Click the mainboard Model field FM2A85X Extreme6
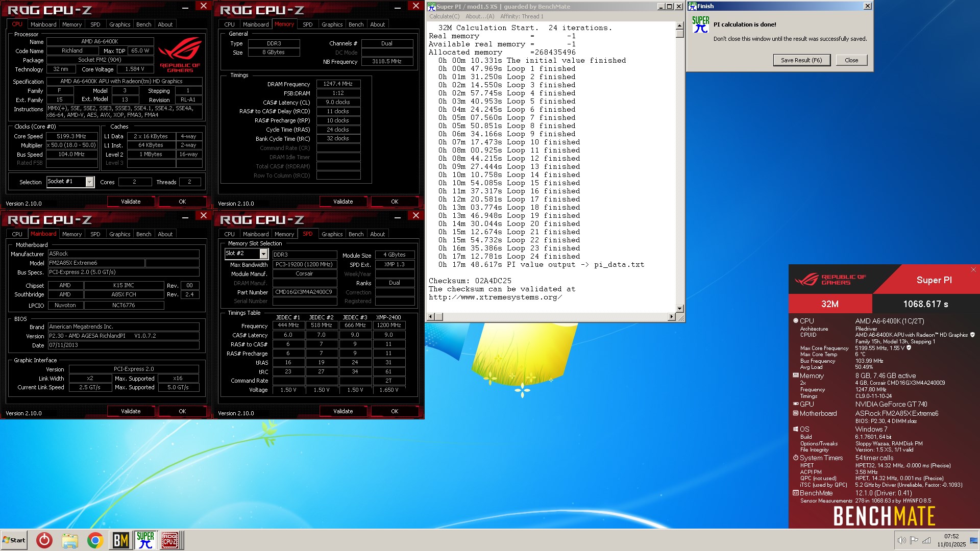The image size is (980, 551). (x=96, y=263)
